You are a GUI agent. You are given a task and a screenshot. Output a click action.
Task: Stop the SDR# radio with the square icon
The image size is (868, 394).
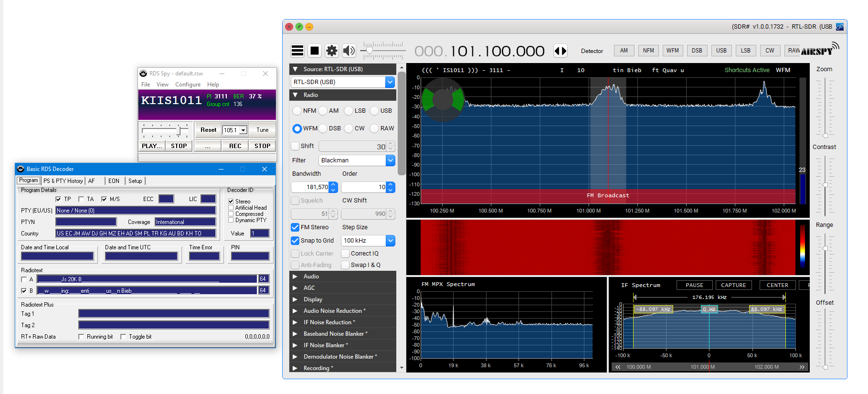(315, 51)
